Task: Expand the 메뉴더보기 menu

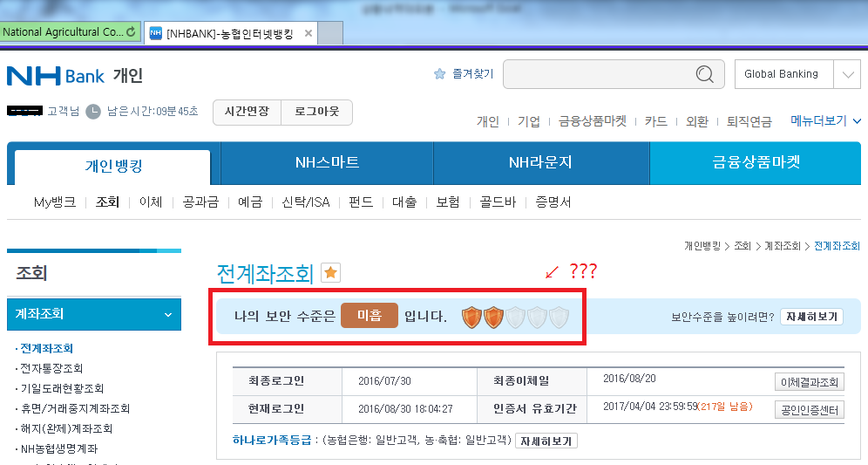Action: tap(825, 121)
